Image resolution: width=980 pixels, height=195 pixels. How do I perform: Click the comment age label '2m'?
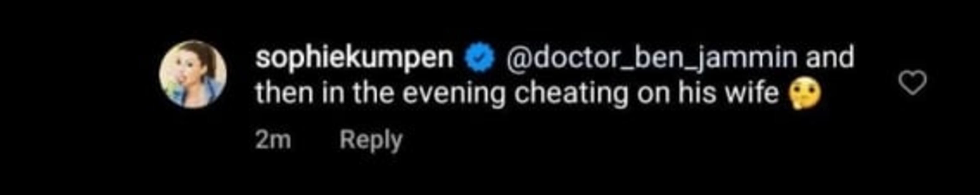tap(273, 140)
